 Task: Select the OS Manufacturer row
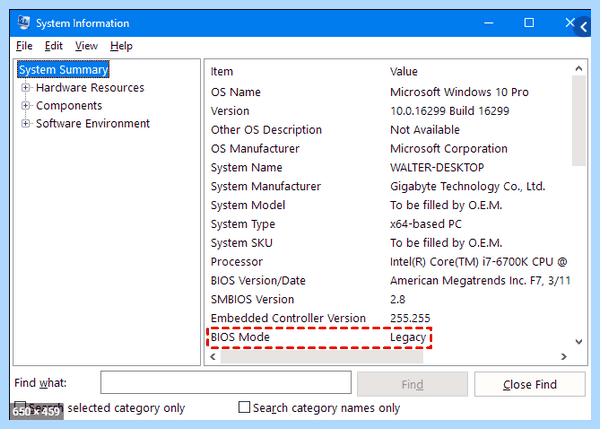(388, 148)
